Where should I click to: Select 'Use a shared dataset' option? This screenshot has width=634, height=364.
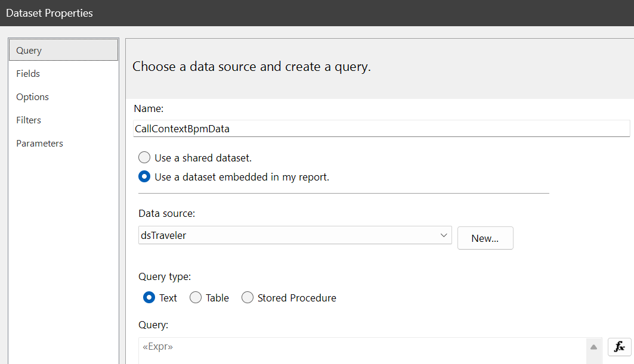144,158
